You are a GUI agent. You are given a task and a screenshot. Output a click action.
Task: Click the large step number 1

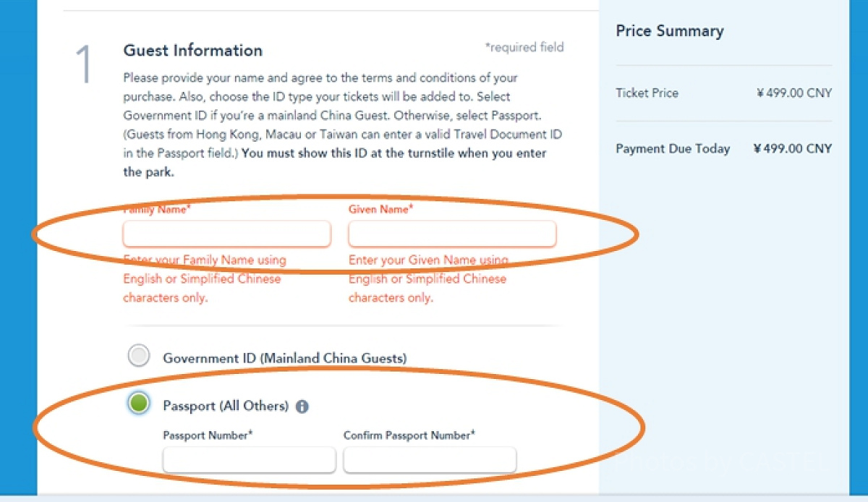[85, 64]
